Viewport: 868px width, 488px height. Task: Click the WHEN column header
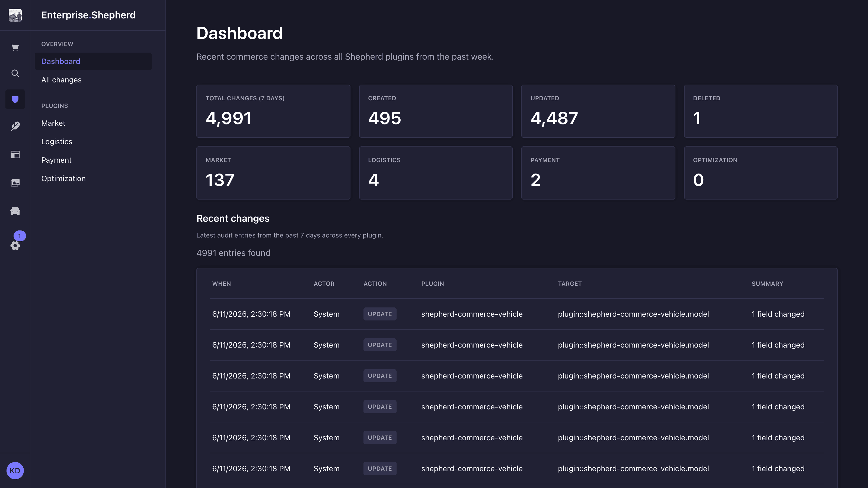pos(221,284)
